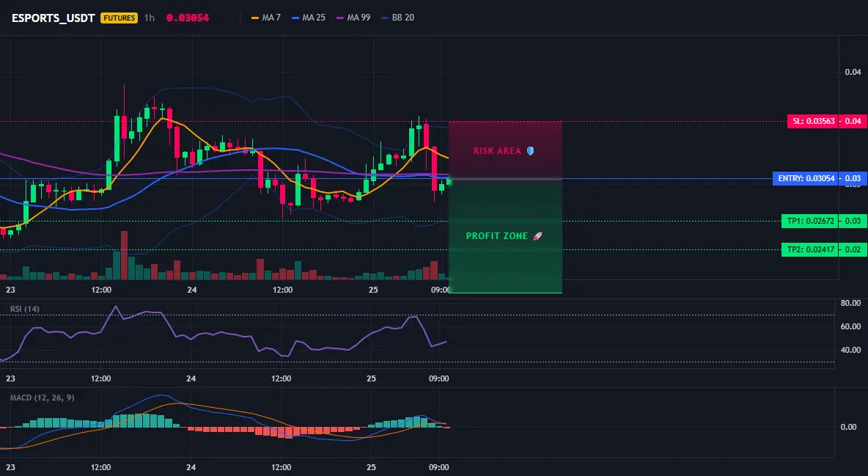Click the 0.00 level on MACD axis
This screenshot has height=476, width=868.
[849, 427]
